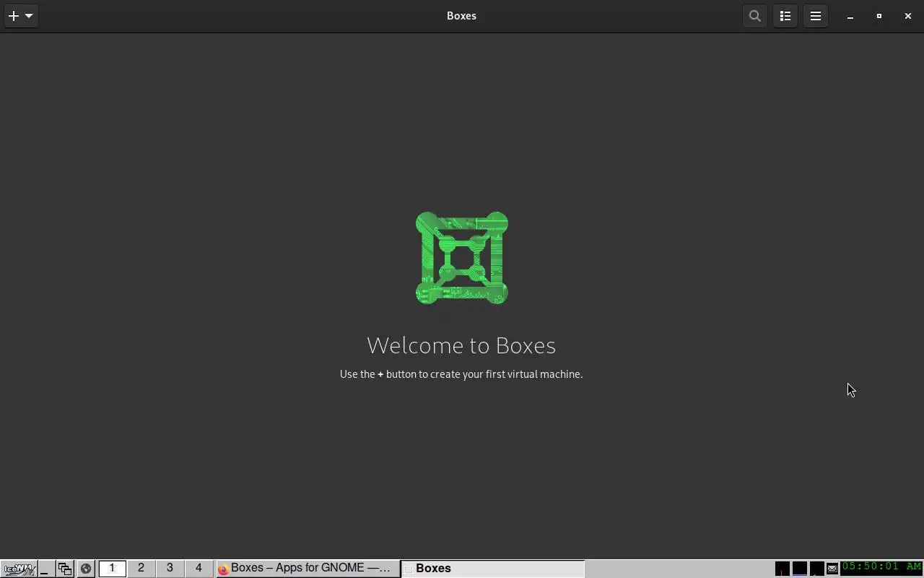Screen dimensions: 924x578
Task: Activate the Boxes taskbar entry
Action: click(x=492, y=569)
